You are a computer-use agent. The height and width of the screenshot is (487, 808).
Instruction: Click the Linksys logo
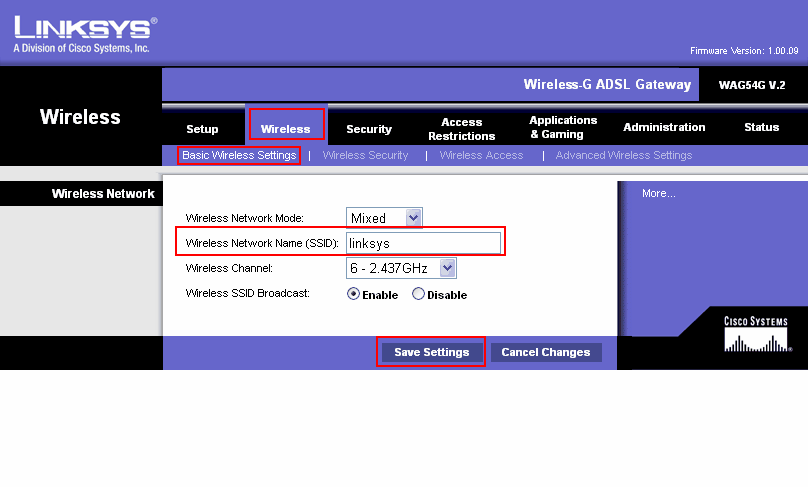point(85,35)
